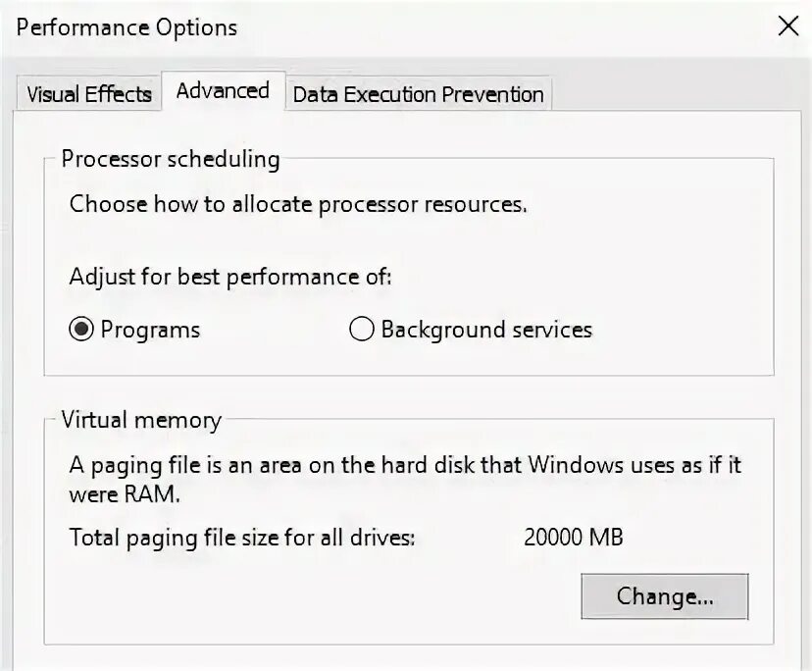Close the Performance Options dialog
Viewport: 812px width, 671px height.
(787, 26)
